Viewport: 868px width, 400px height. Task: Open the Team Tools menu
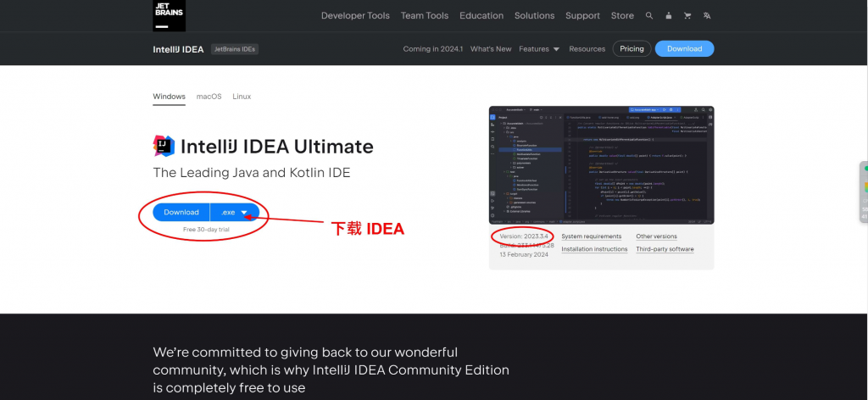(425, 15)
